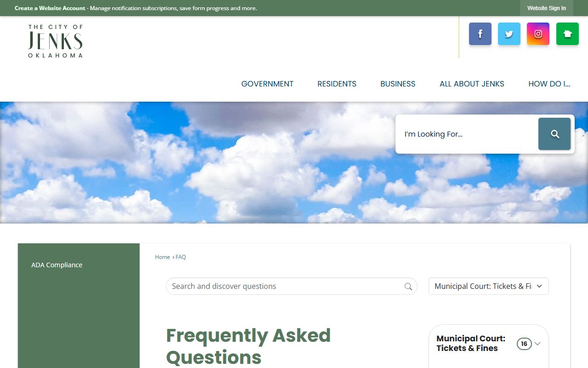The image size is (588, 368).
Task: Click the Home breadcrumb link
Action: 162,257
